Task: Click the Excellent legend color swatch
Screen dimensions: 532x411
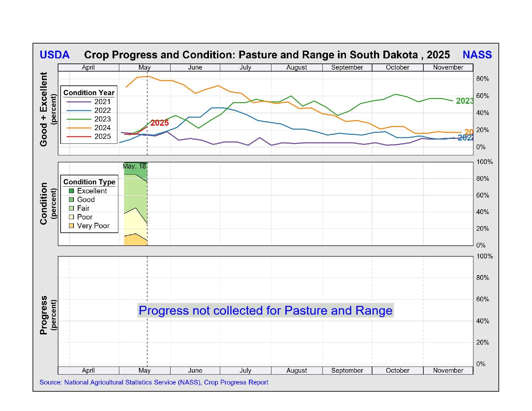Action: 71,191
